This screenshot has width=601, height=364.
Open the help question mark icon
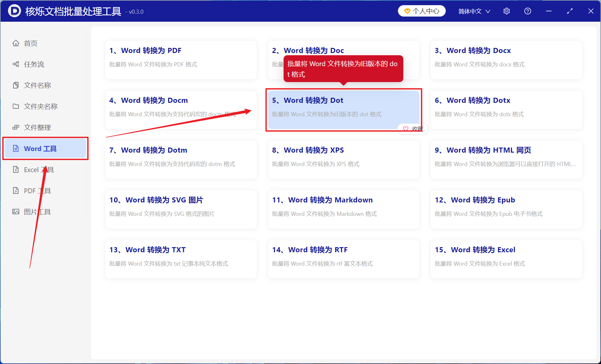pyautogui.click(x=528, y=11)
